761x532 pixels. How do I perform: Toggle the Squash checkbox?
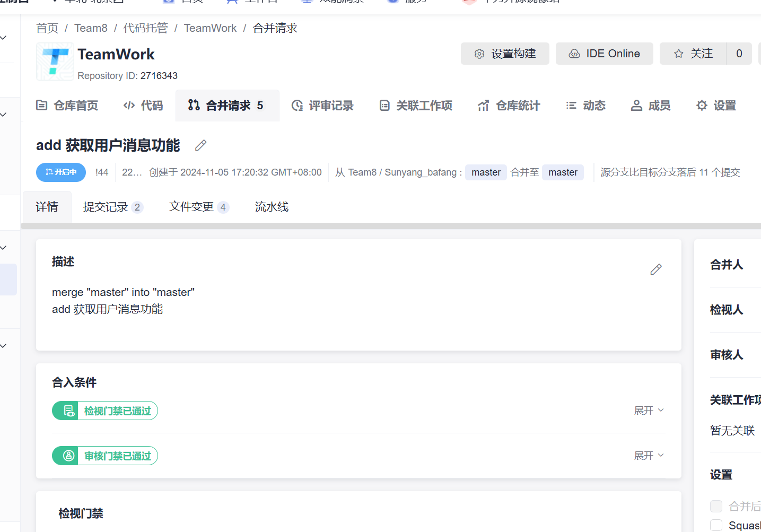pos(716,525)
